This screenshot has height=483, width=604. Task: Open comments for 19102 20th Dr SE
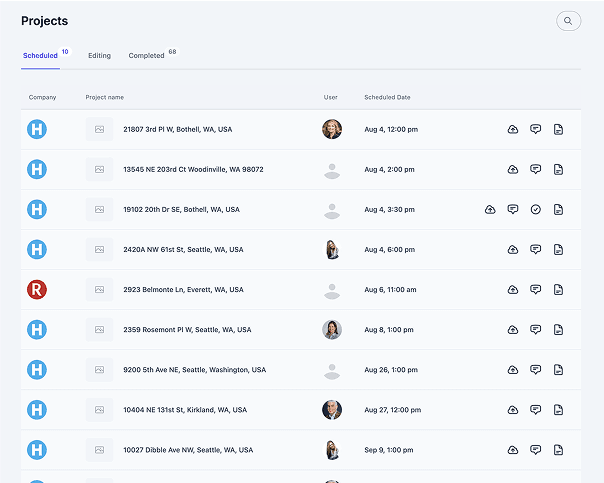[x=513, y=210]
